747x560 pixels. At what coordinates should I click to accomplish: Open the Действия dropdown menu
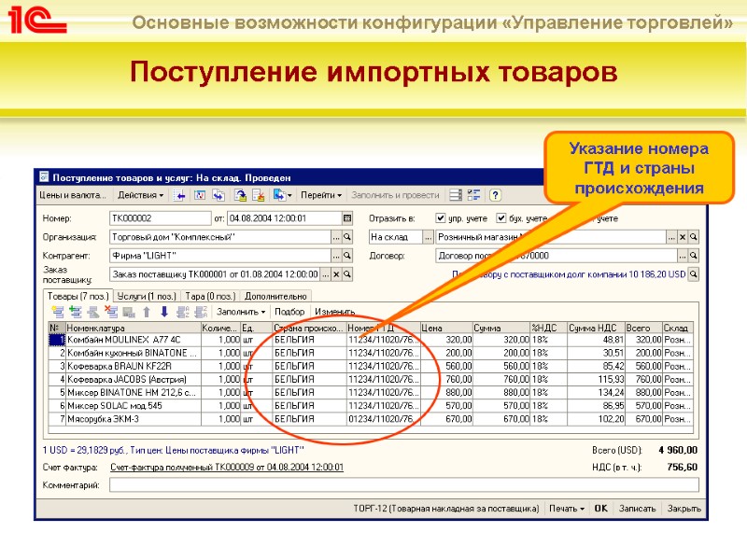pos(142,193)
